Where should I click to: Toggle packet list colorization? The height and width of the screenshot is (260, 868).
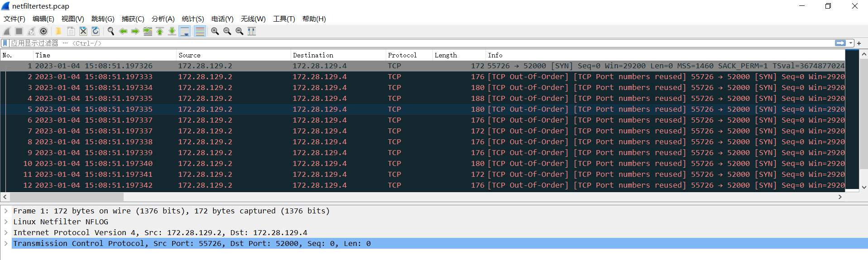[x=200, y=31]
